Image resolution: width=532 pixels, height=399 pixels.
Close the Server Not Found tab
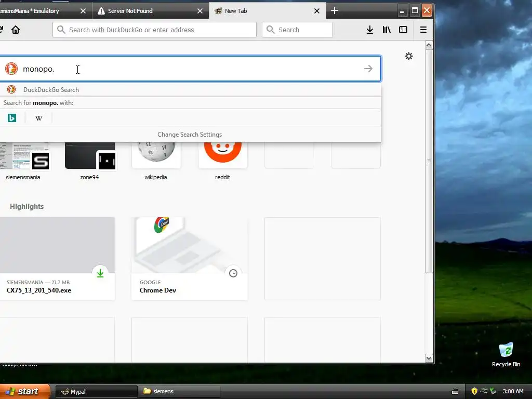tap(200, 11)
